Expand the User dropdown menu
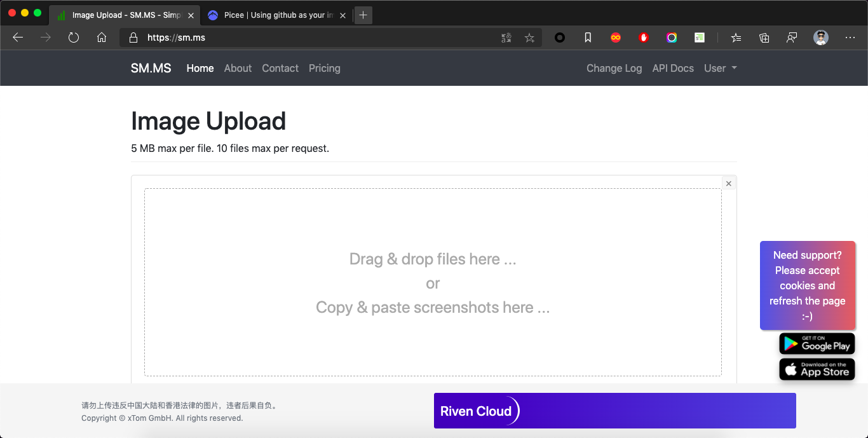Viewport: 868px width, 438px height. [721, 68]
